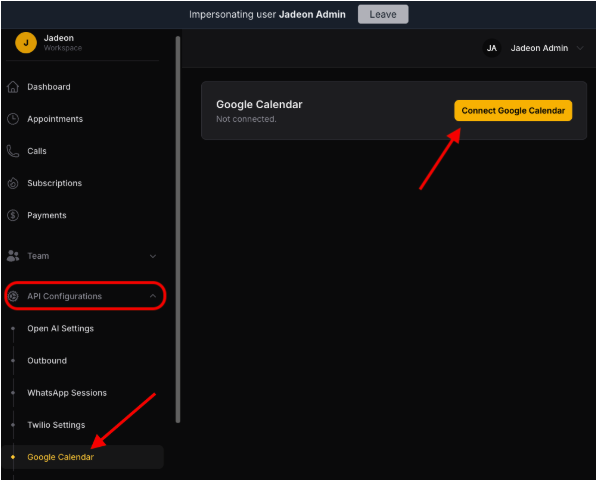Click Leave to stop impersonating
Viewport: 596px width, 480px height.
click(x=383, y=14)
